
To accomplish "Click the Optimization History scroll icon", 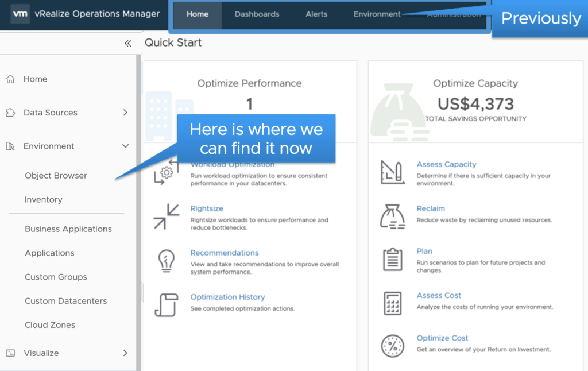I will (x=166, y=305).
